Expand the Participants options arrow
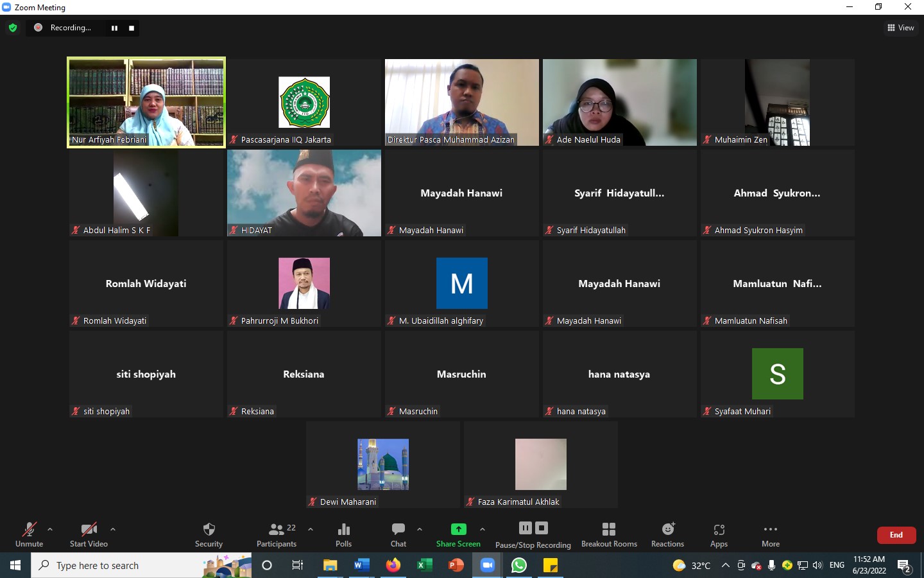This screenshot has width=924, height=578. 311,530
